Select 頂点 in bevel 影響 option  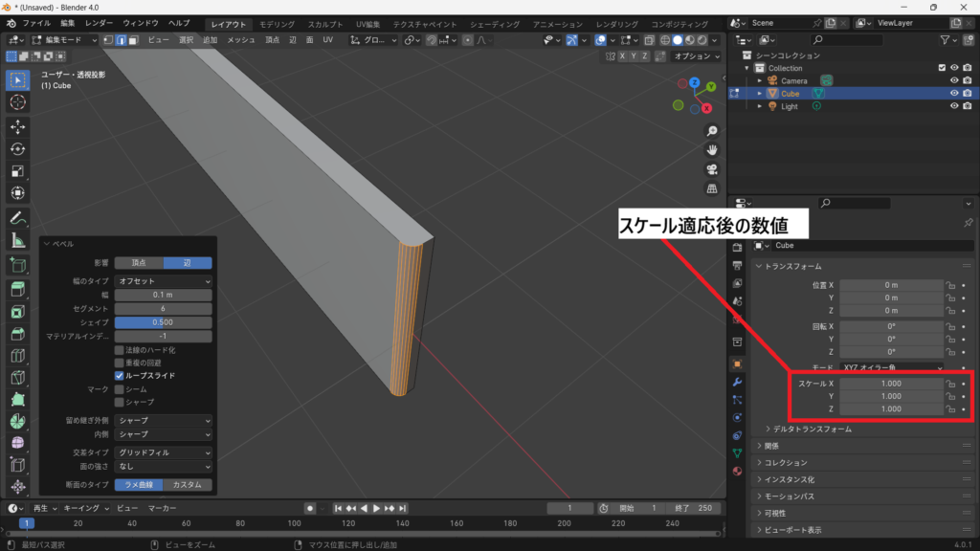click(x=139, y=262)
